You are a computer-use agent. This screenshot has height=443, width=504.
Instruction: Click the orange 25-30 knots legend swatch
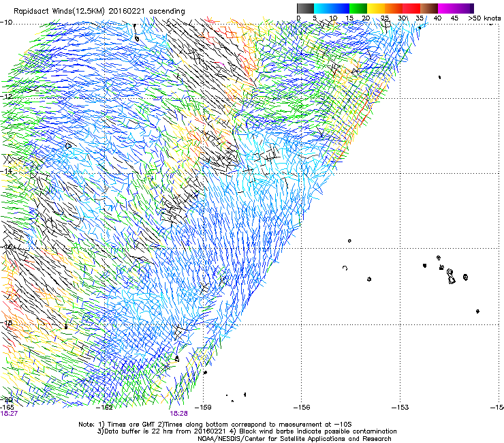point(394,8)
